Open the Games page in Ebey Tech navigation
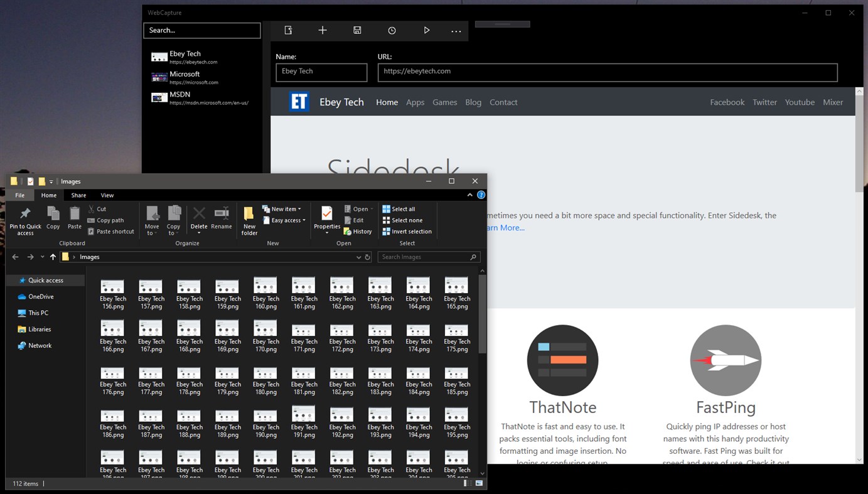The height and width of the screenshot is (494, 868). click(x=444, y=102)
